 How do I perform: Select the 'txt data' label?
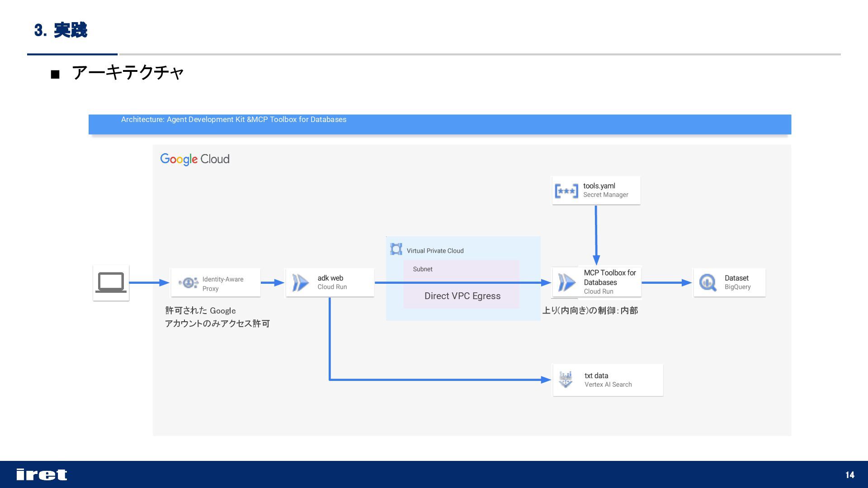pos(596,375)
